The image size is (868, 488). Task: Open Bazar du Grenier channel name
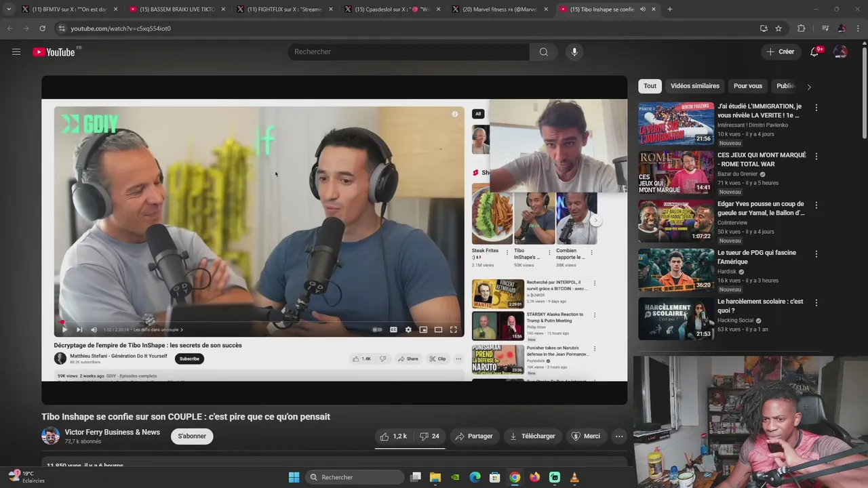(737, 174)
